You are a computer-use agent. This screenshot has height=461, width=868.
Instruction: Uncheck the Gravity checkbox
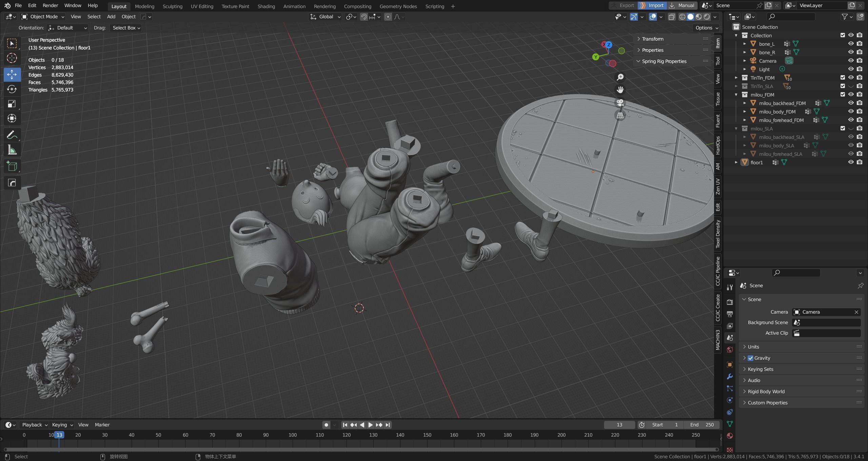pos(751,358)
